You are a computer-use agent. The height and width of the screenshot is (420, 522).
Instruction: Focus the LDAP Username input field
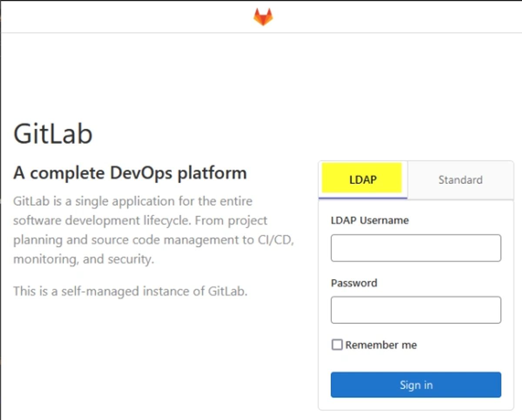point(416,248)
